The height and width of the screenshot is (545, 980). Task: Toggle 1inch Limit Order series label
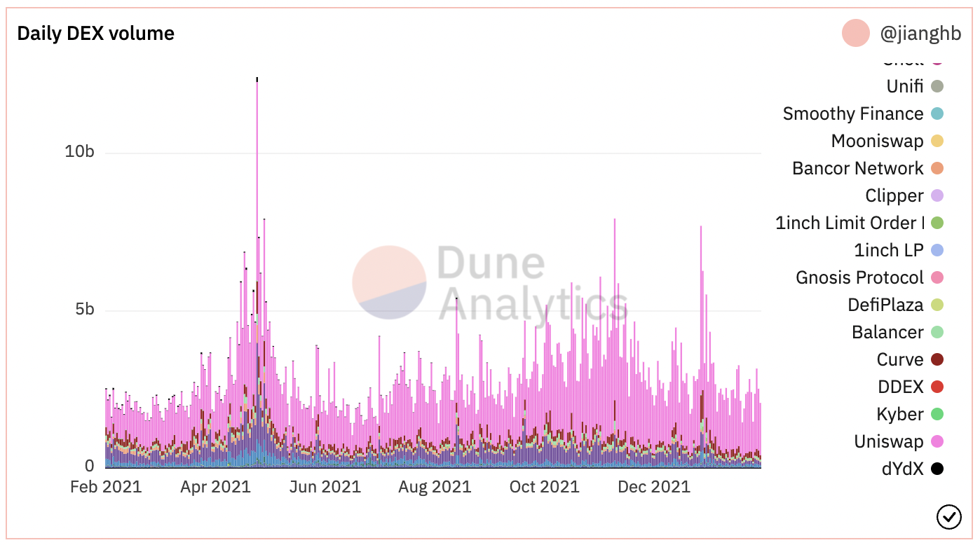[850, 223]
